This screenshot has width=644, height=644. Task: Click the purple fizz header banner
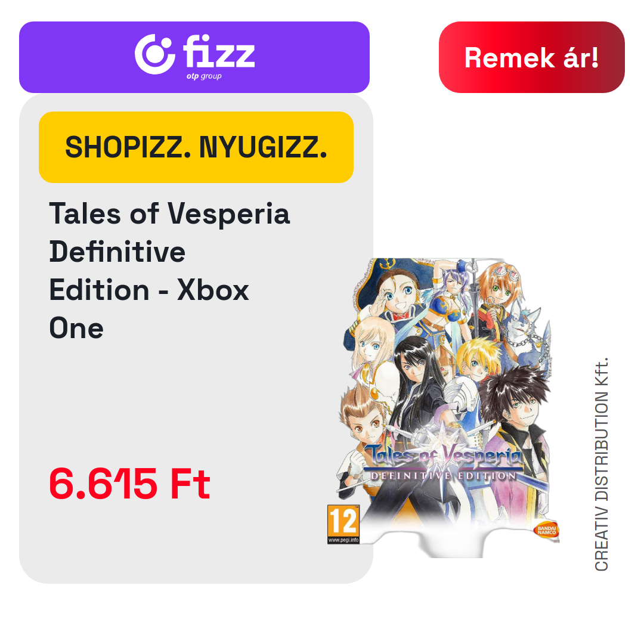(194, 57)
